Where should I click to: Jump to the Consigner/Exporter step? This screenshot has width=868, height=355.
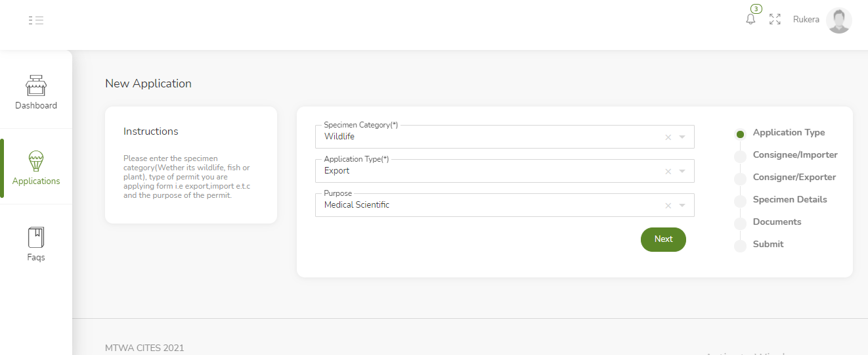coord(794,177)
